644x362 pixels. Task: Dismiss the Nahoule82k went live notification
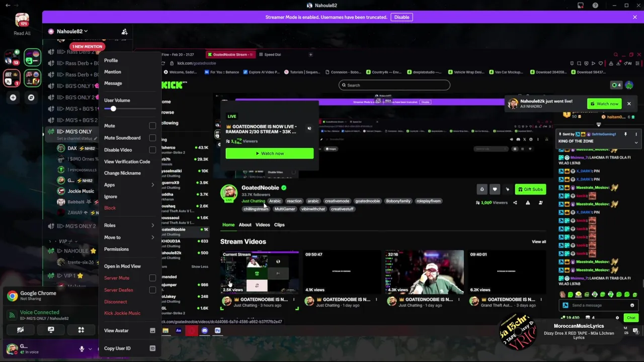pyautogui.click(x=629, y=104)
